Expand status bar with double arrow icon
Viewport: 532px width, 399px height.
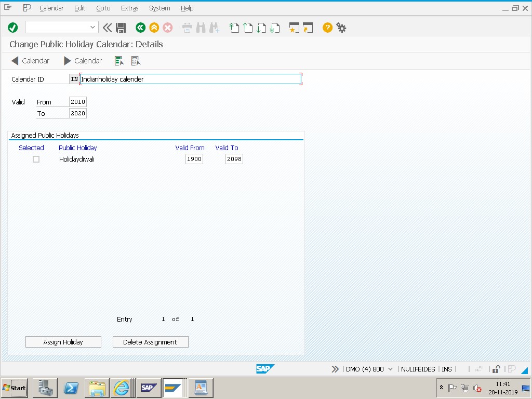335,369
